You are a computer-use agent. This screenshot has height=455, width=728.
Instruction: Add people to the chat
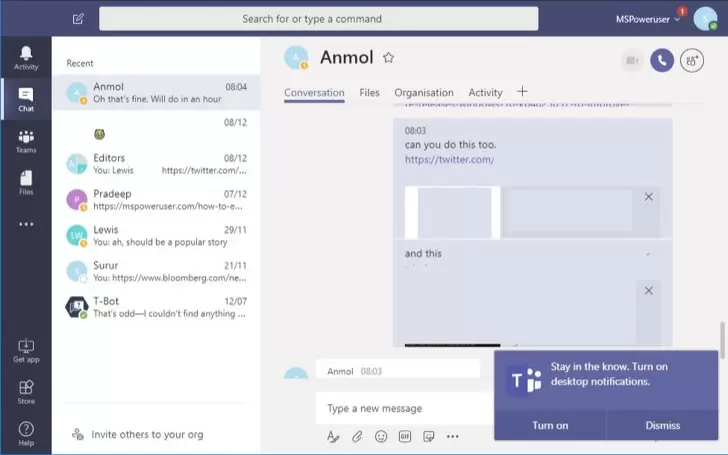click(692, 60)
